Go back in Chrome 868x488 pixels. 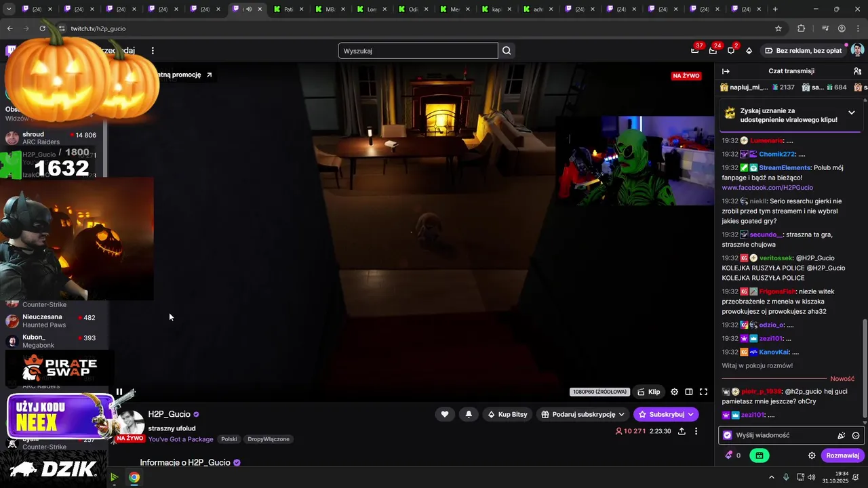pos(9,28)
